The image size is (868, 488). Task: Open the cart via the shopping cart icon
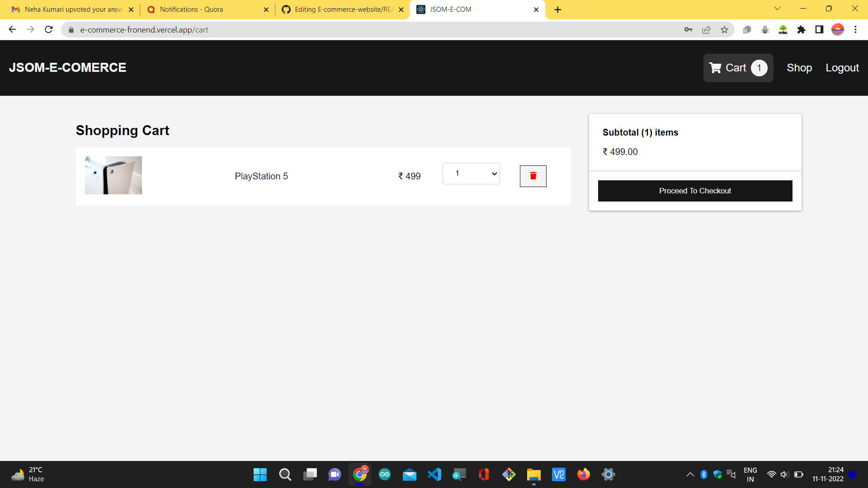716,67
